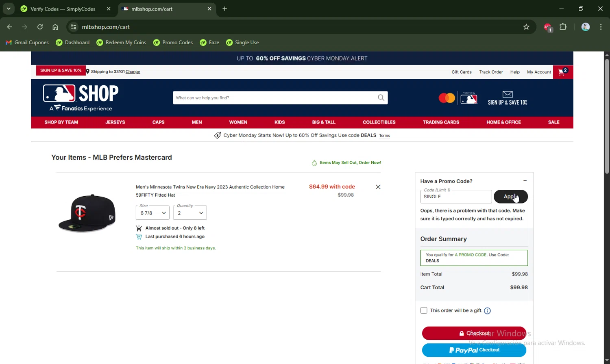This screenshot has width=610, height=364.
Task: Open the Sale menu
Action: (554, 122)
